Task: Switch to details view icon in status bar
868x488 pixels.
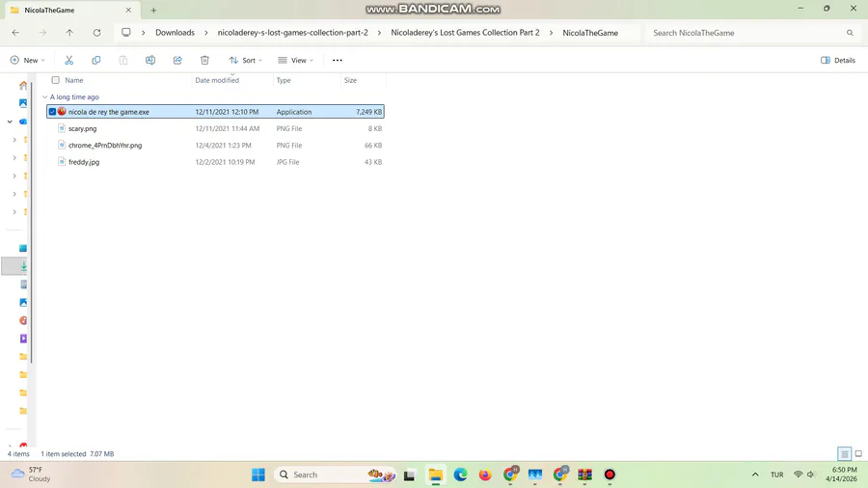Action: click(x=844, y=453)
